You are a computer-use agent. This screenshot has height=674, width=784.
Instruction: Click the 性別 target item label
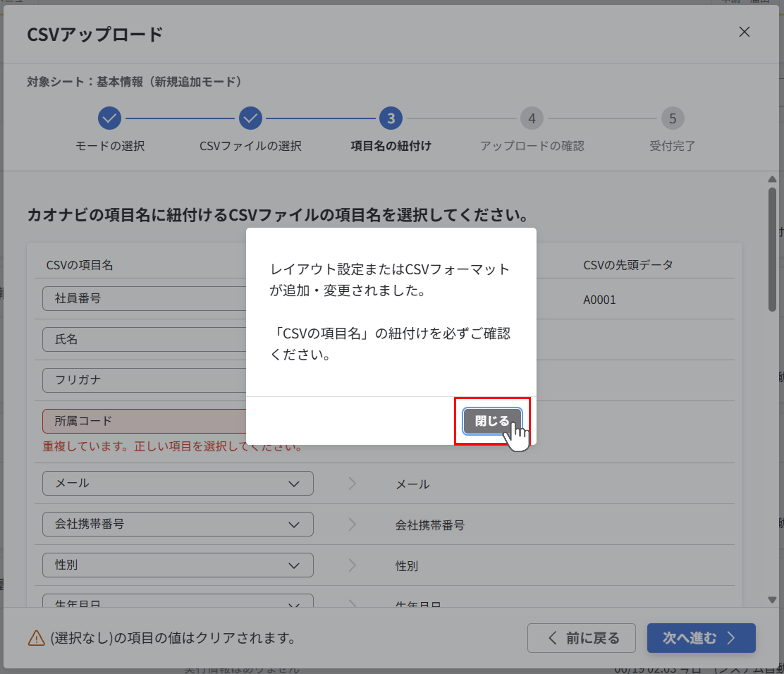407,566
